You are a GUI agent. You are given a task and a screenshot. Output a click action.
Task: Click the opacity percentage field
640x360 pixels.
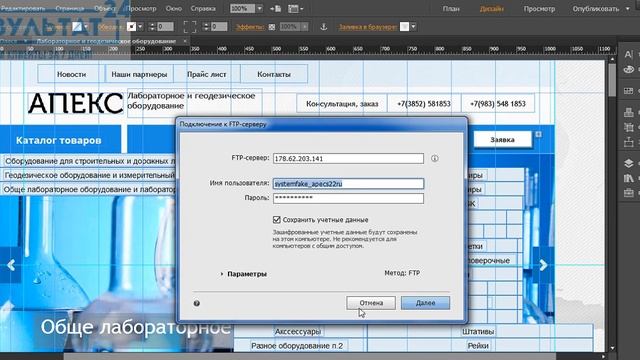[290, 27]
